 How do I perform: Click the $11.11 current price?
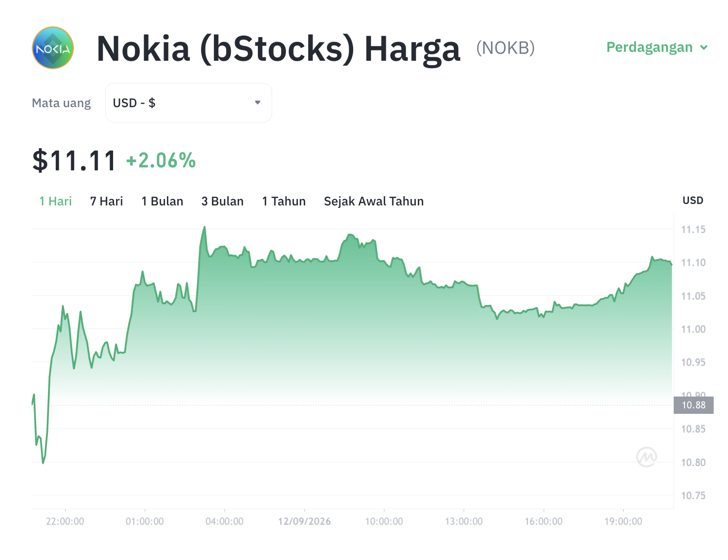74,160
